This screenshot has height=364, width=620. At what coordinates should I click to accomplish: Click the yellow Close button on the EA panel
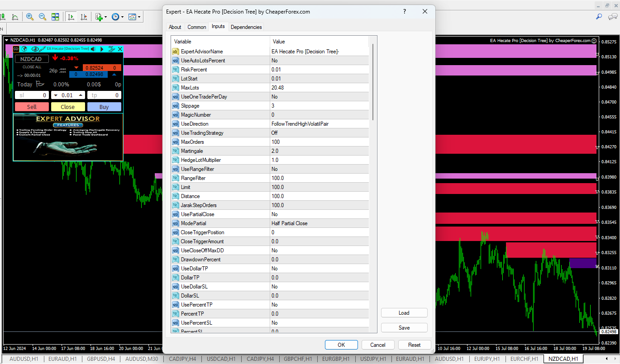point(68,107)
